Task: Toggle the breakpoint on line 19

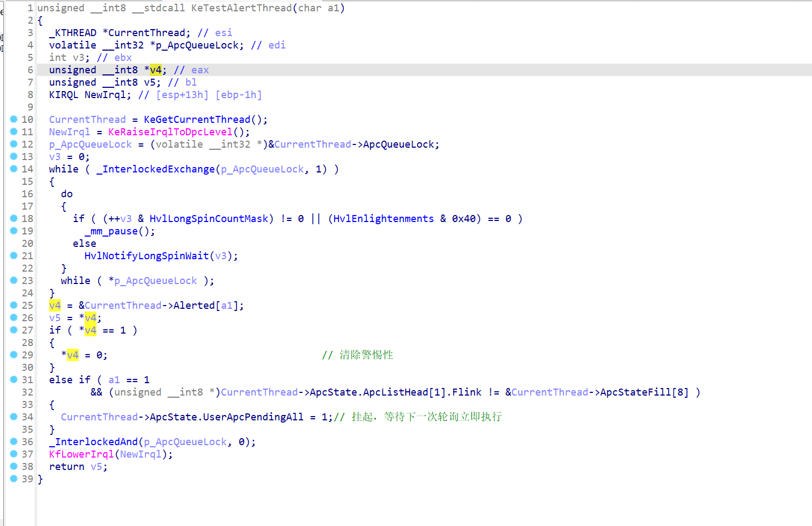Action: (14, 231)
